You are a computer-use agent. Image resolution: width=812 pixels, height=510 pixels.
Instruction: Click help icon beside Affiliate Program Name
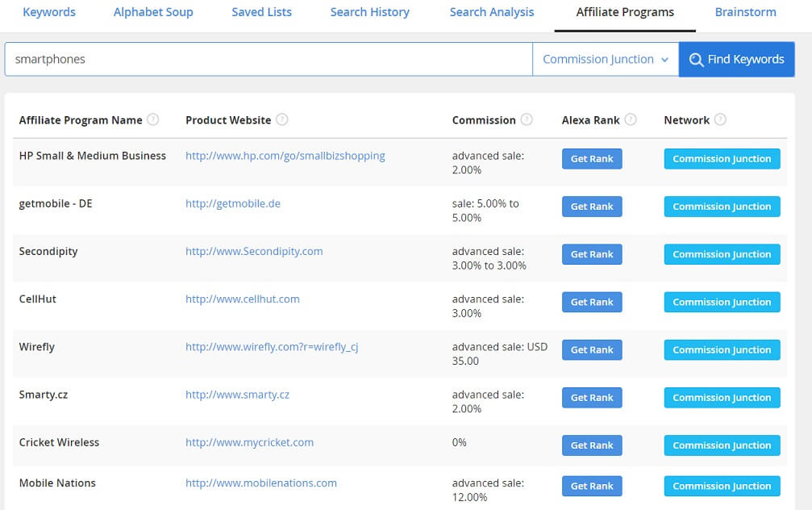152,119
